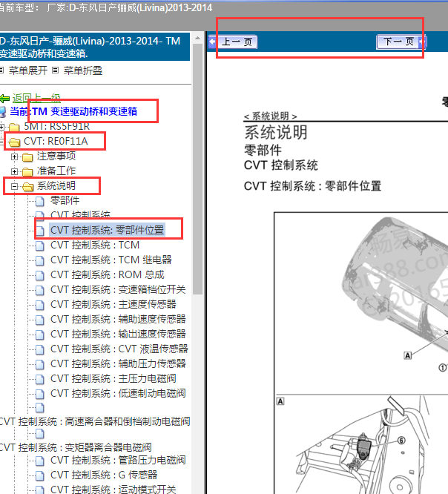448x494 pixels.
Task: Click document icon beside 主速度传感器
Action: click(x=40, y=305)
